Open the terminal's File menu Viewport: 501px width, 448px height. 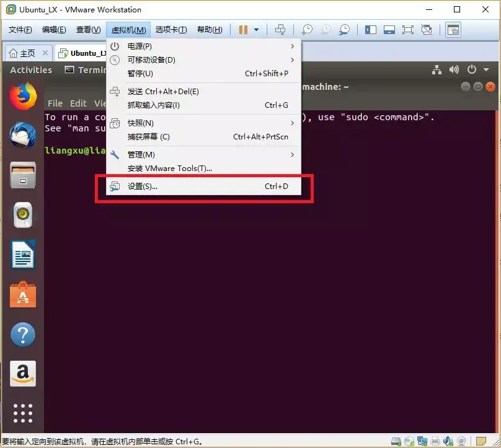(x=55, y=103)
